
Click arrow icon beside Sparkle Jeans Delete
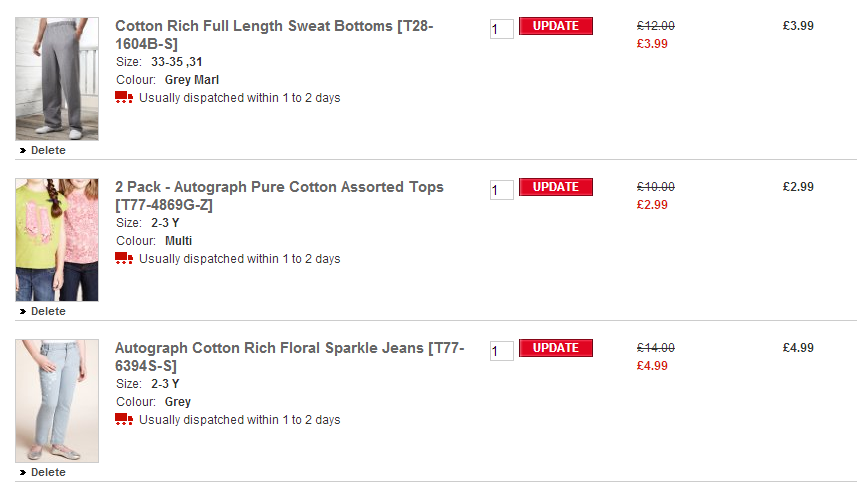pos(22,473)
